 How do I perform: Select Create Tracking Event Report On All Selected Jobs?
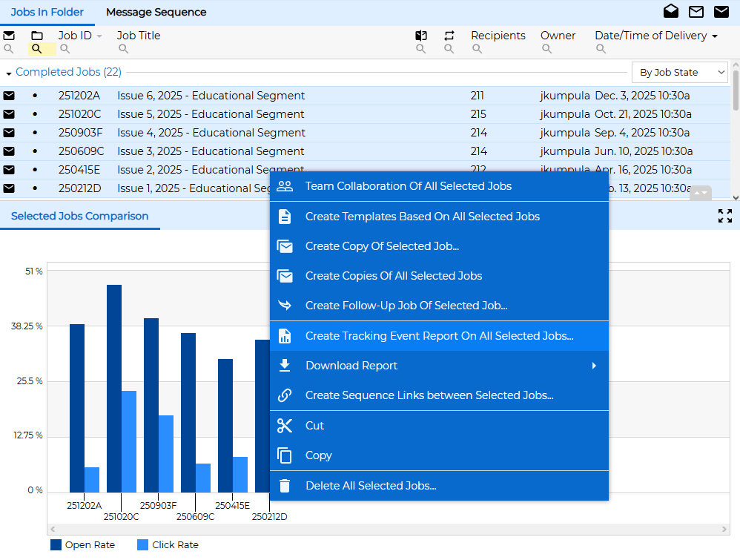(438, 336)
